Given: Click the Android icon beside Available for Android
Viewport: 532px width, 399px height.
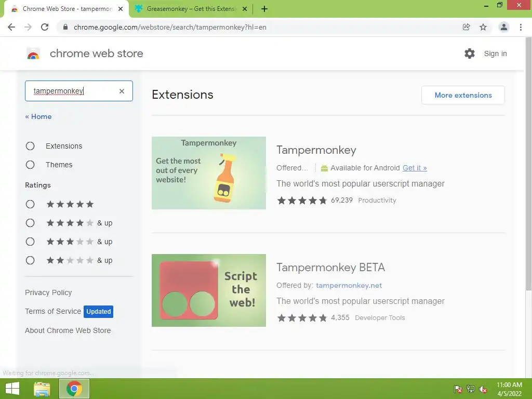Looking at the screenshot, I should 324,168.
